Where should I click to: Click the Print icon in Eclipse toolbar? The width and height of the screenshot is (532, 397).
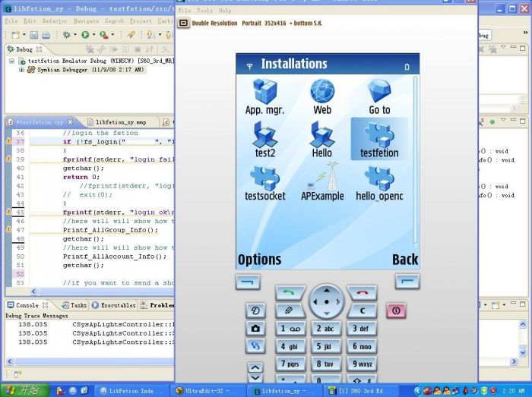[x=46, y=35]
